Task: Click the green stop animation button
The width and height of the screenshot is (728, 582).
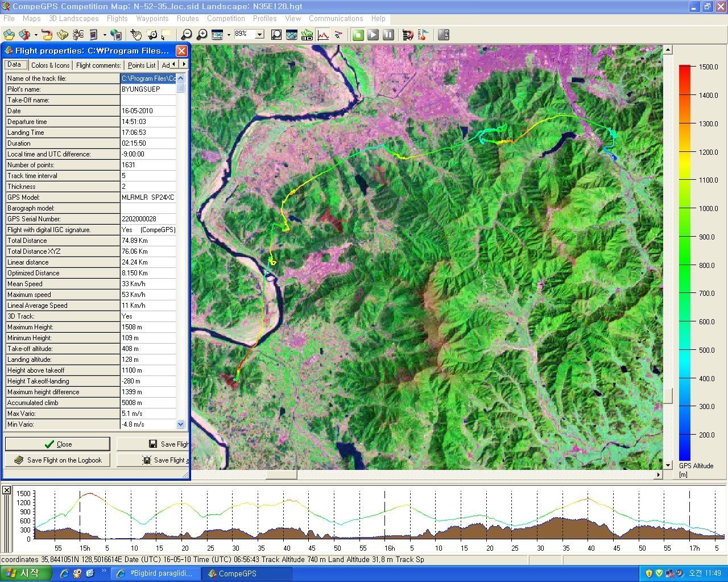Action: [358, 35]
